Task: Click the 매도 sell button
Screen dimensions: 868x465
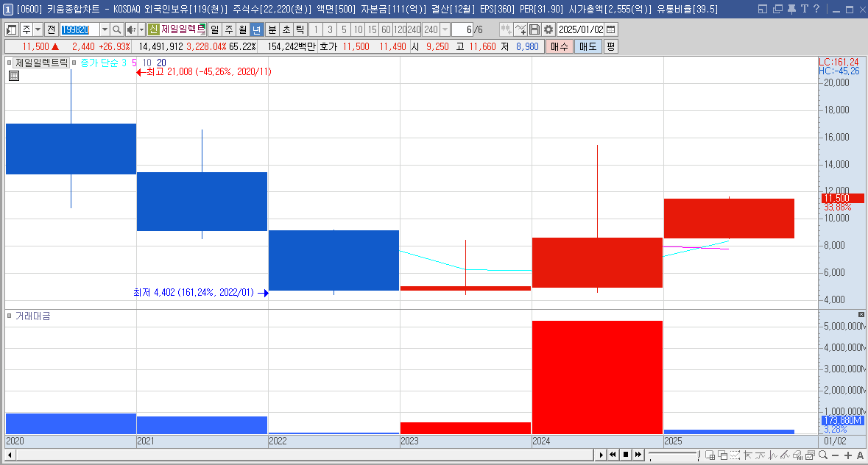Action: coord(588,47)
